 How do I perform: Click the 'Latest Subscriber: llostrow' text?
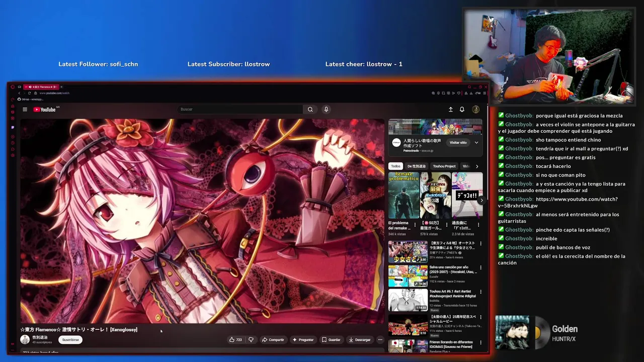click(x=228, y=64)
